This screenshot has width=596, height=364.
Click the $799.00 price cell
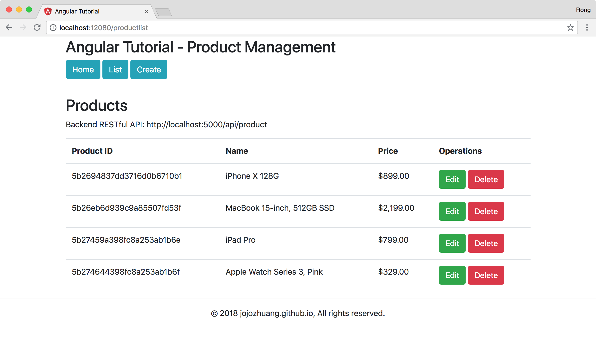[x=393, y=240]
